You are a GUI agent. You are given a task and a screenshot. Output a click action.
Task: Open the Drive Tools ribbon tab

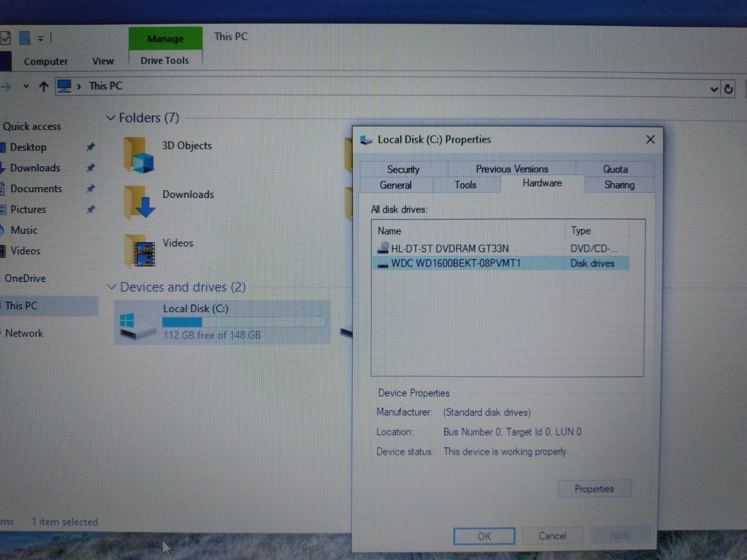pos(164,61)
